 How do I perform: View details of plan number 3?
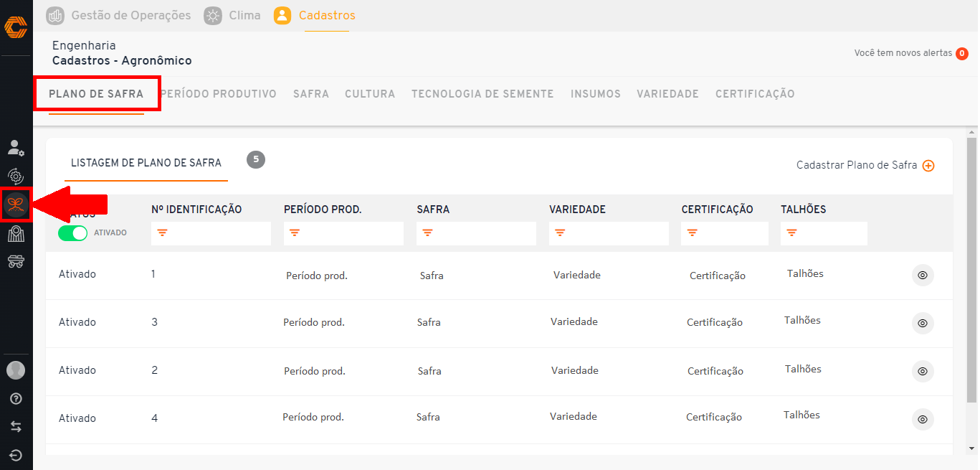923,323
